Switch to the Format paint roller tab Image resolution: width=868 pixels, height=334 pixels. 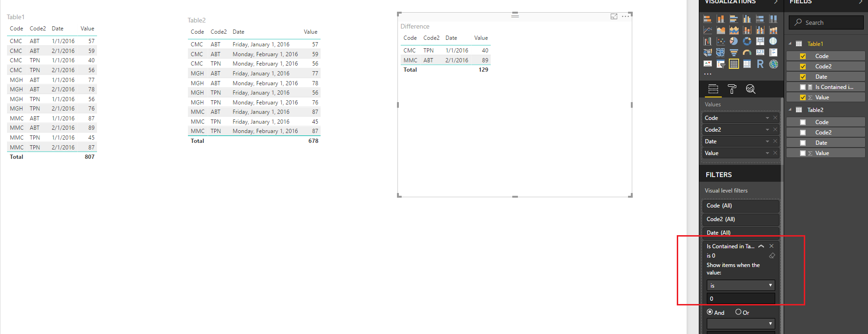click(x=732, y=89)
